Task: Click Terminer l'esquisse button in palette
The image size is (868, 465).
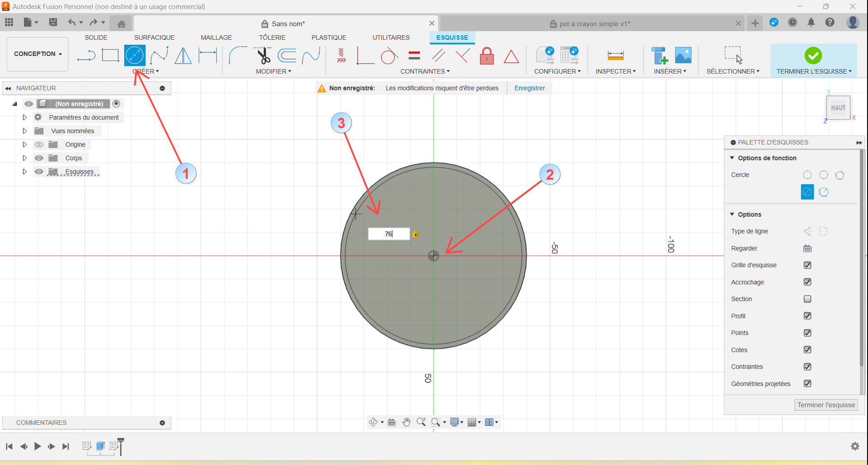Action: [x=826, y=405]
